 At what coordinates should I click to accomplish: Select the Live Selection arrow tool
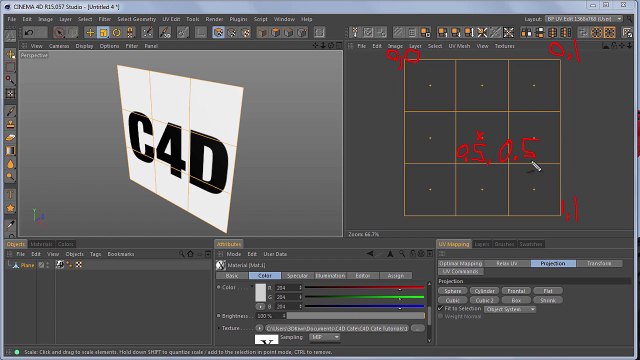pyautogui.click(x=59, y=33)
